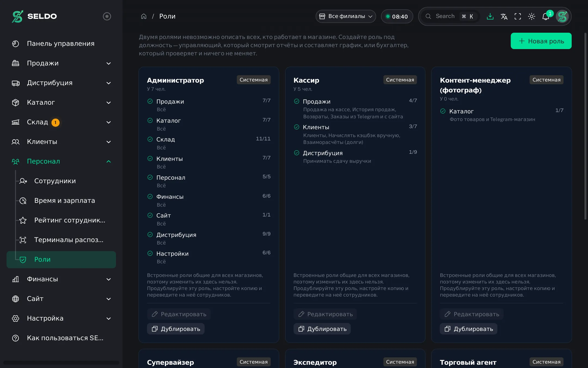588x368 pixels.
Task: Expand the Каталог sidebar section
Action: [61, 102]
